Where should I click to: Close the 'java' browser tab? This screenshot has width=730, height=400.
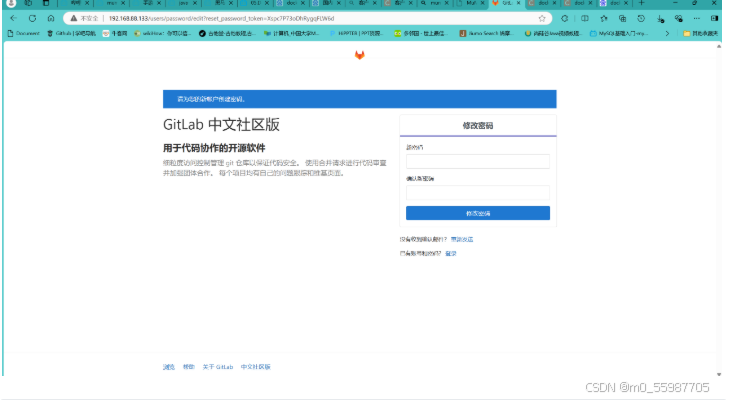(195, 3)
